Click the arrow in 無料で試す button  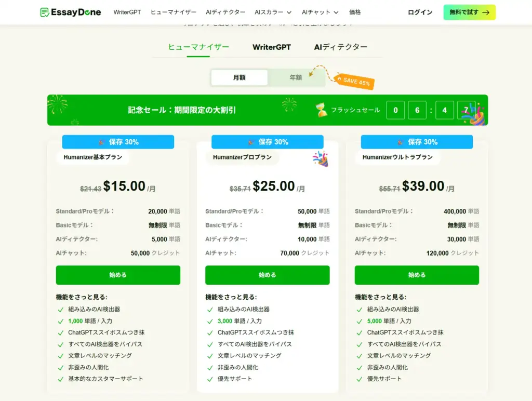coord(486,12)
